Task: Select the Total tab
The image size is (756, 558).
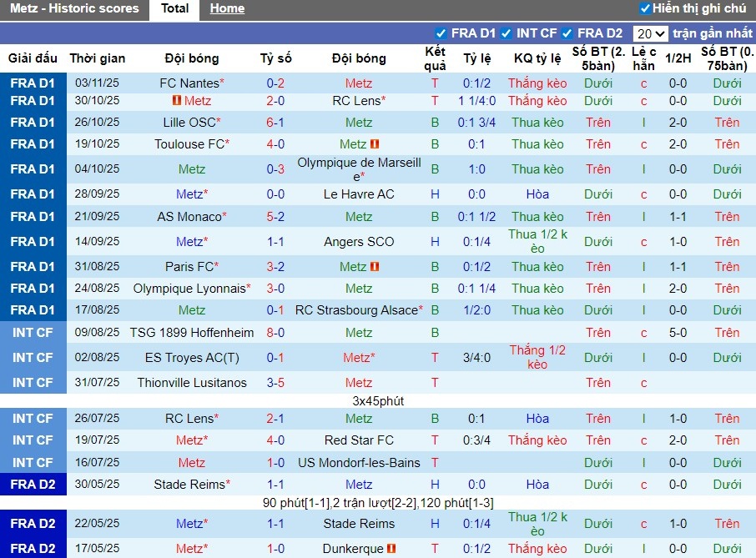Action: pyautogui.click(x=174, y=9)
